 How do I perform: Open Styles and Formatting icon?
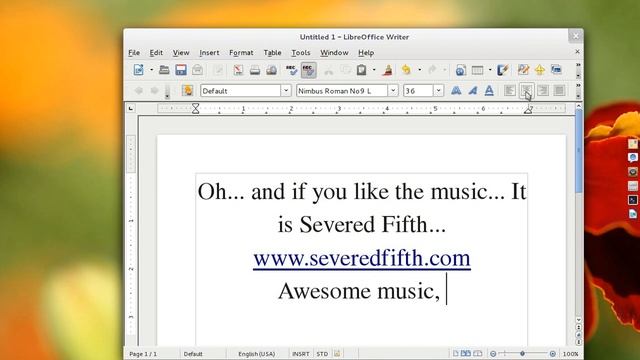click(187, 90)
